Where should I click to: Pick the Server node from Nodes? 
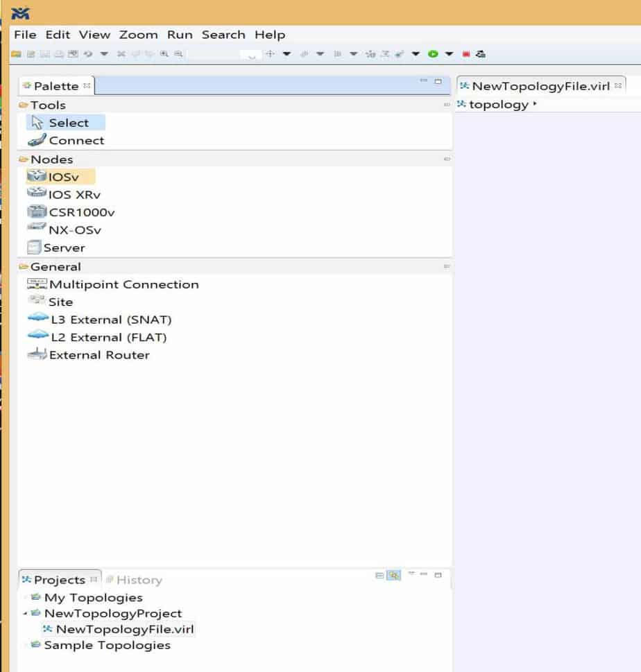[55, 248]
